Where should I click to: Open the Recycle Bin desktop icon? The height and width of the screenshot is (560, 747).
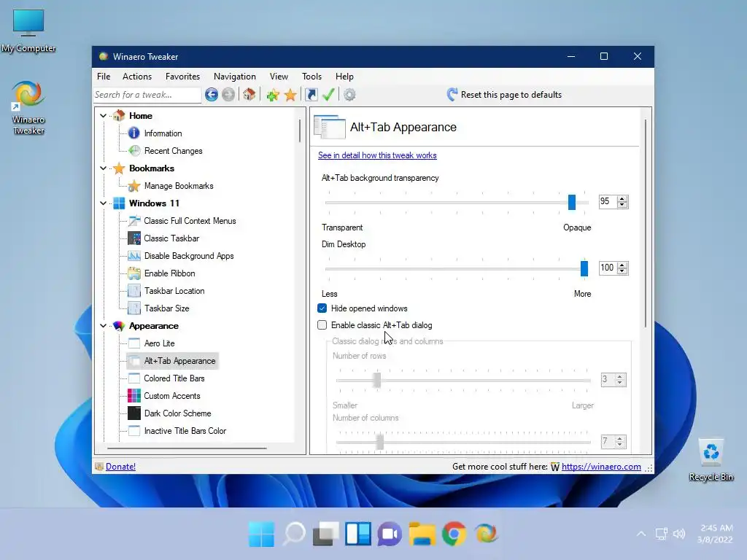pyautogui.click(x=711, y=459)
